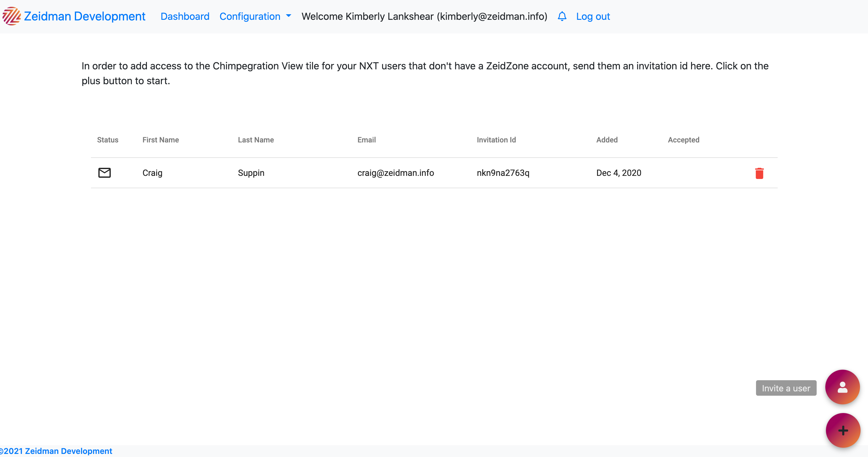Click the invitation id nkn9na2763q
Viewport: 868px width, 457px height.
503,173
